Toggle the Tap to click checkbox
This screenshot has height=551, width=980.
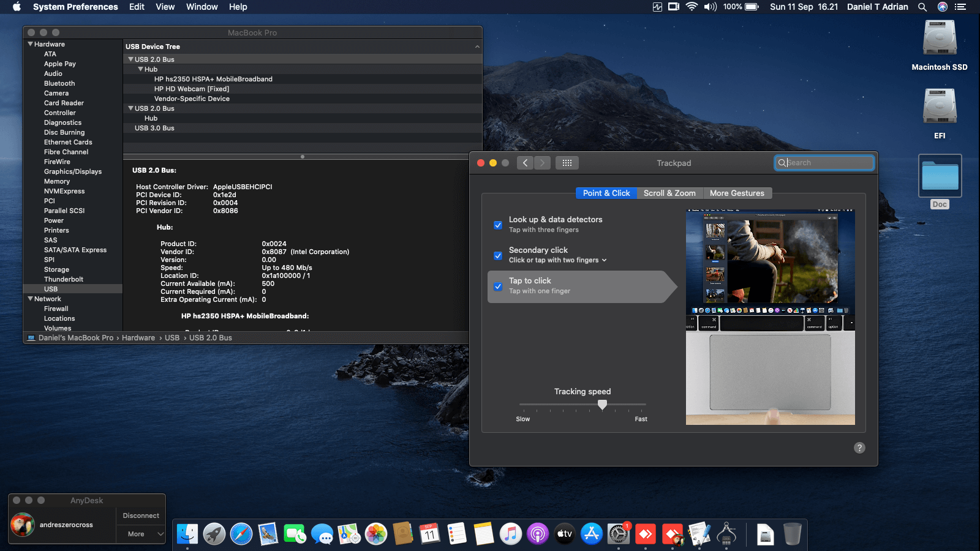click(x=498, y=286)
